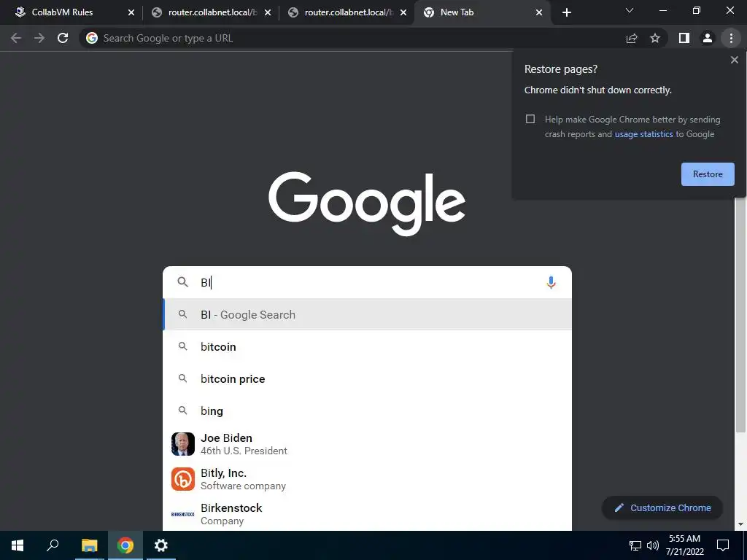Close the New Tab tab
The width and height of the screenshot is (747, 560).
(539, 12)
